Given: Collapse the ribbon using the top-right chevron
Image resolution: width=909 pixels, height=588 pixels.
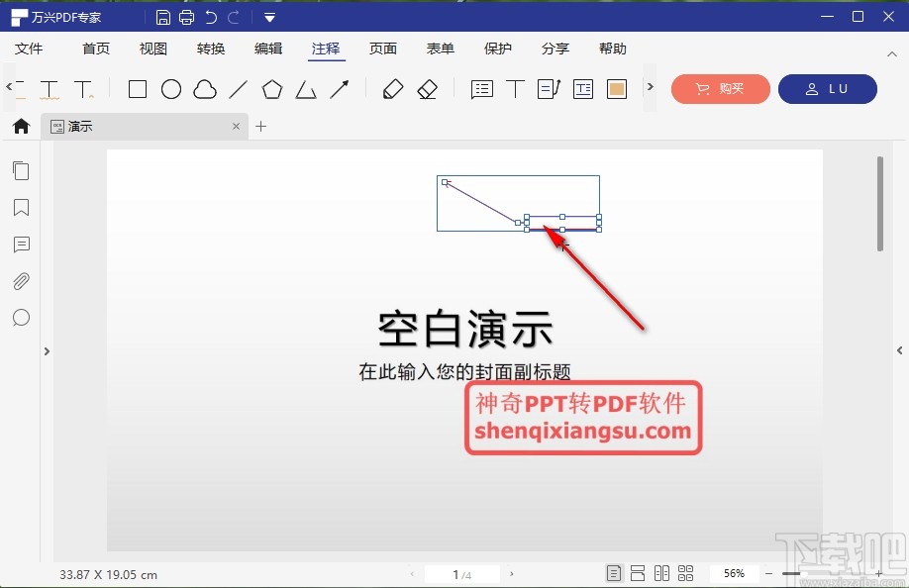Looking at the screenshot, I should tap(893, 54).
